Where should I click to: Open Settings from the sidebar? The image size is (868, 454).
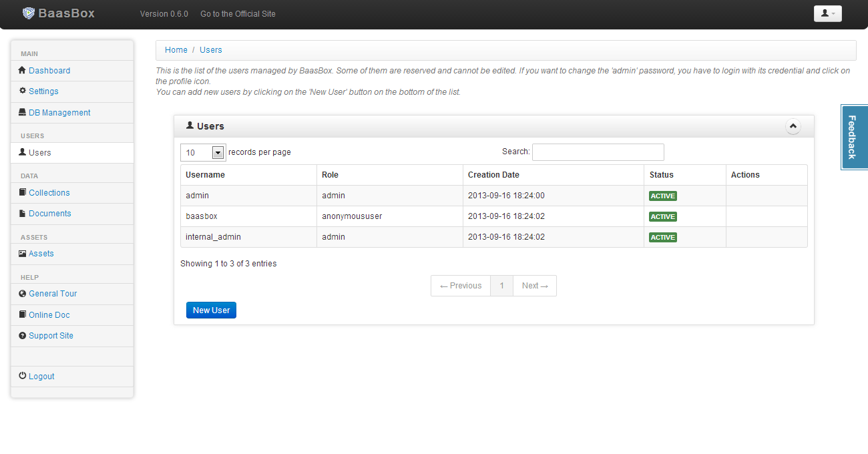[x=43, y=91]
